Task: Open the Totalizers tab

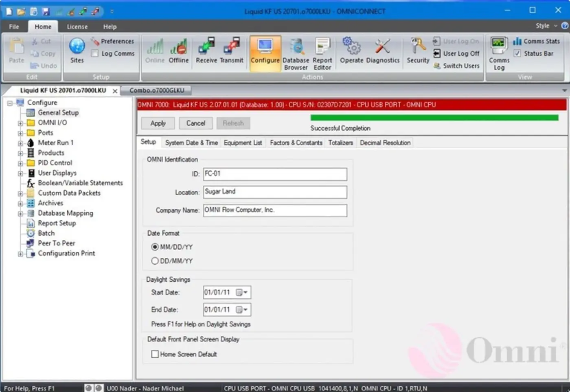Action: (341, 143)
